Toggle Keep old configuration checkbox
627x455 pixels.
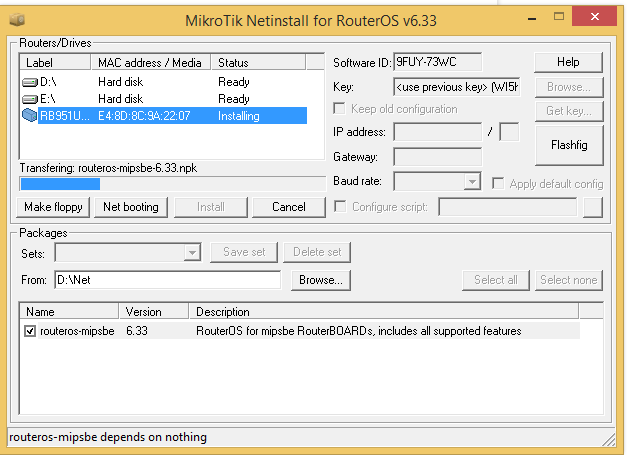[x=339, y=109]
